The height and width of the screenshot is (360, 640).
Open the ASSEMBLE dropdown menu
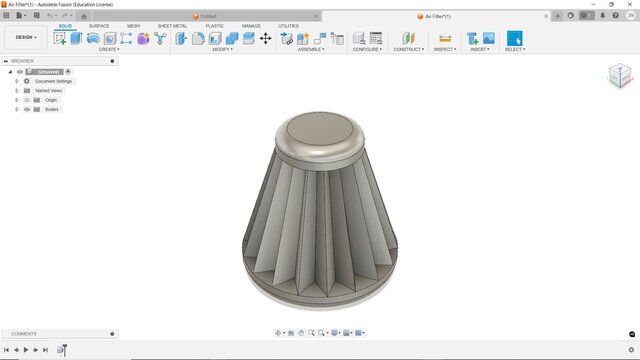click(311, 49)
